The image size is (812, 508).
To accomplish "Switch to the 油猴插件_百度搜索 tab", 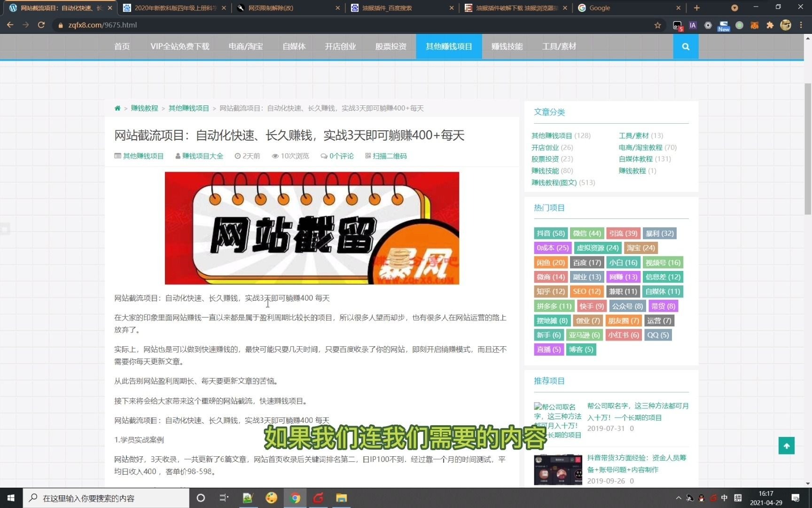I will pos(402,8).
